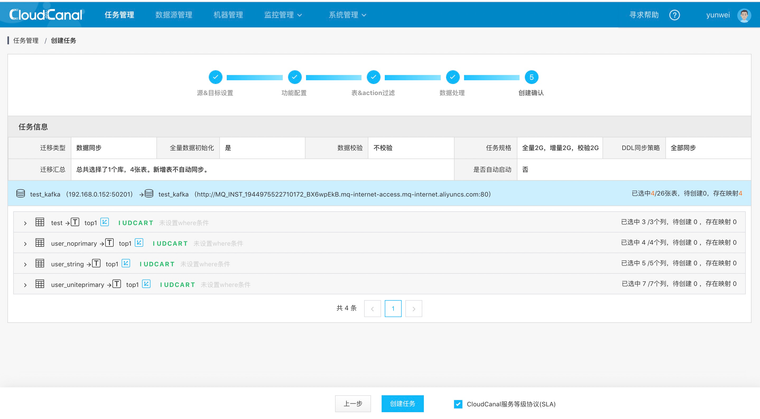Image resolution: width=760 pixels, height=419 pixels.
Task: Click the 创建任务 button
Action: 402,403
